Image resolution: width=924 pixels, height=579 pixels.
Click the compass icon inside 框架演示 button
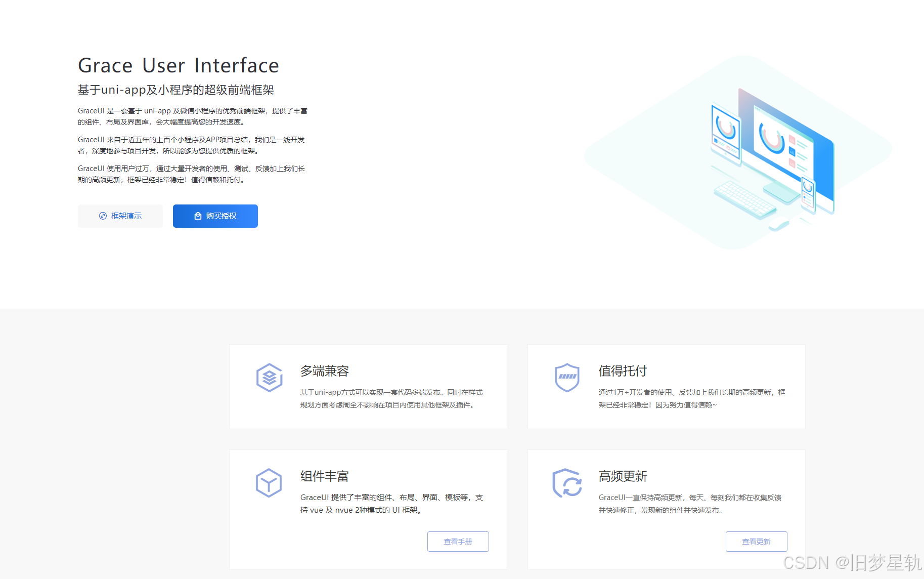(x=102, y=216)
